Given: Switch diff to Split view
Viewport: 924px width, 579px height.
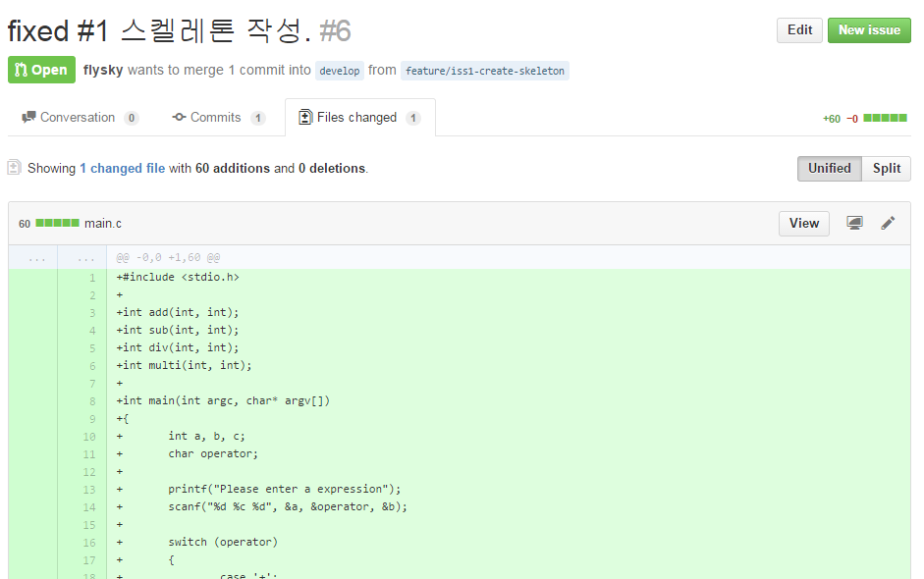Looking at the screenshot, I should (x=887, y=169).
